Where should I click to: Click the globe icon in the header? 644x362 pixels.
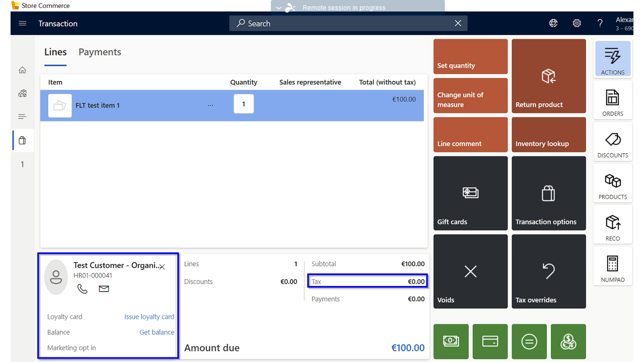click(553, 23)
